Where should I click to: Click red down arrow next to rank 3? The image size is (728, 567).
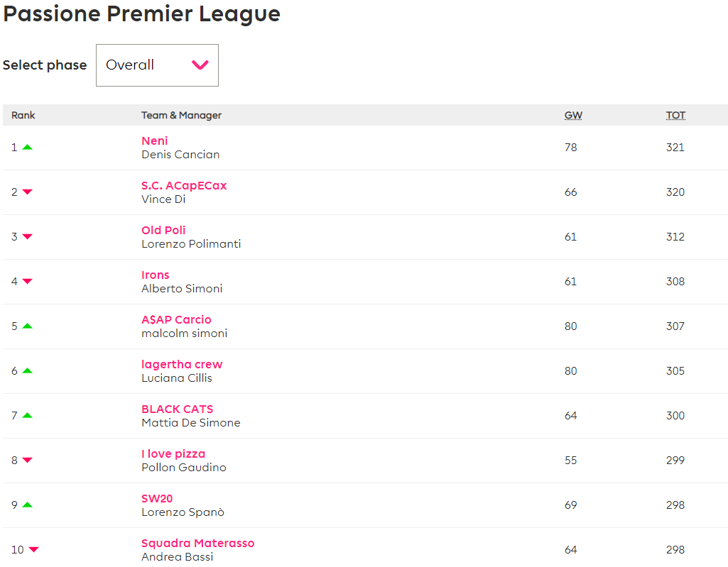pos(28,236)
